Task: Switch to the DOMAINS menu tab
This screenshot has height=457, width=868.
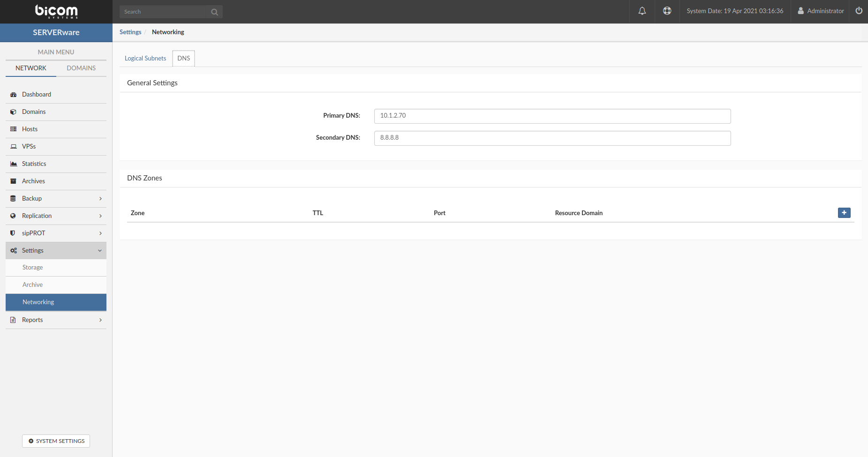Action: pos(81,68)
